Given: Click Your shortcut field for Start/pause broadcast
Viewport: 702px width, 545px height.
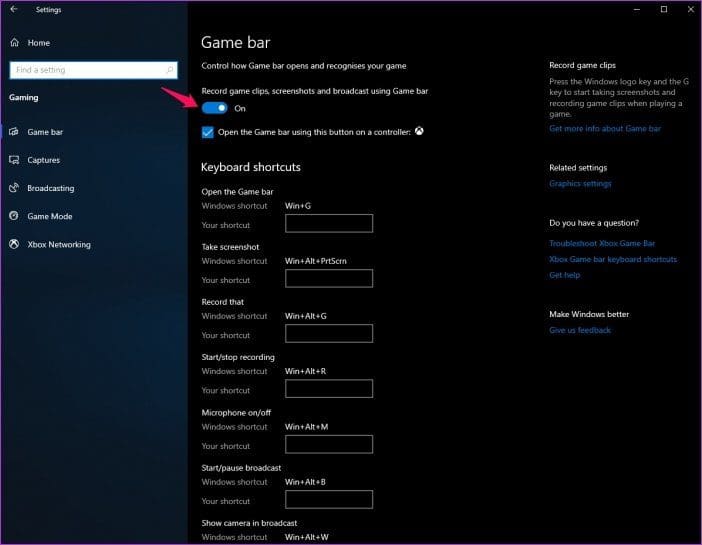Looking at the screenshot, I should pyautogui.click(x=329, y=499).
